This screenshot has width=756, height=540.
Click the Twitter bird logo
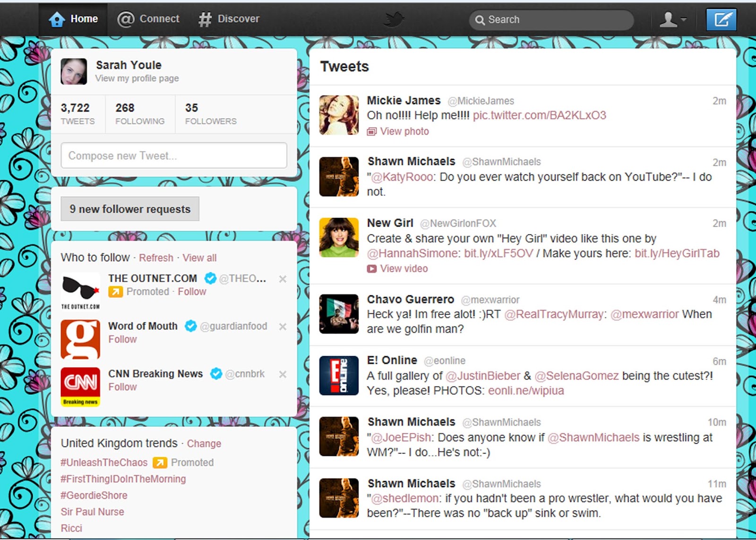tap(394, 19)
